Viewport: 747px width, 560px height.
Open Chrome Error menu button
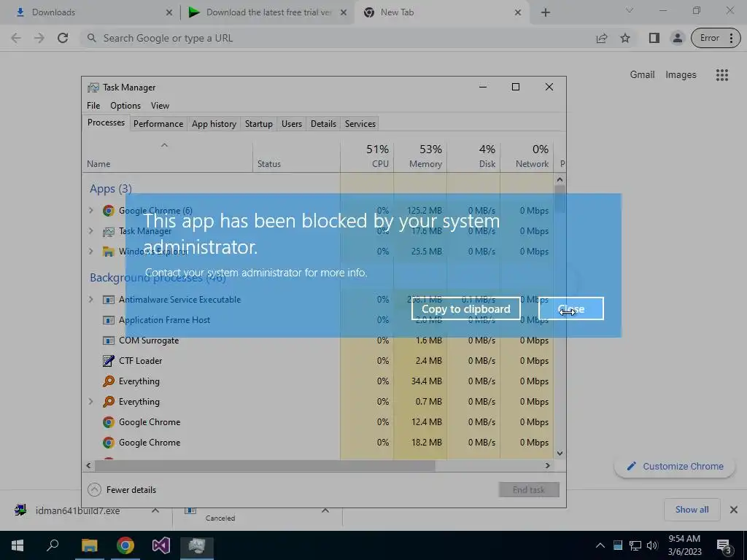(x=717, y=38)
